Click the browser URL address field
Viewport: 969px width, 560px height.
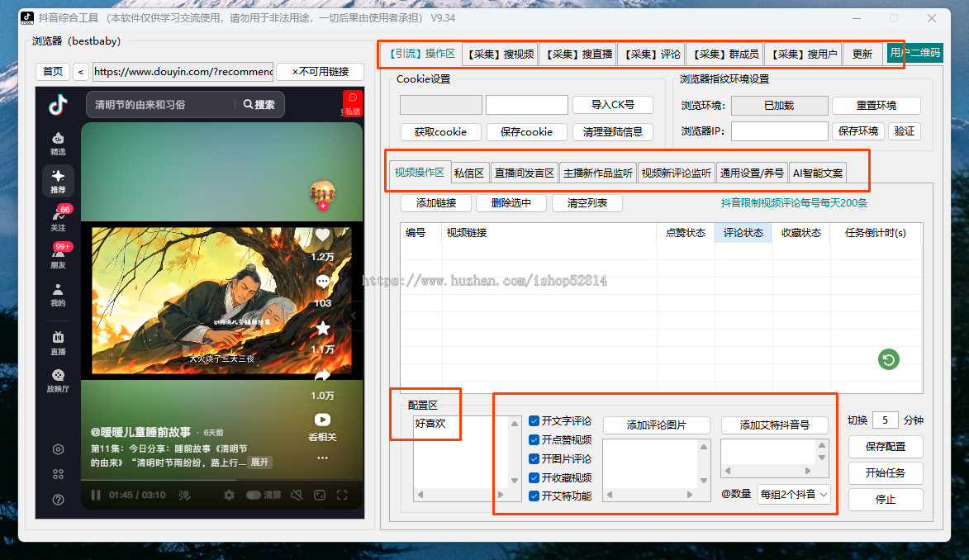coord(183,72)
